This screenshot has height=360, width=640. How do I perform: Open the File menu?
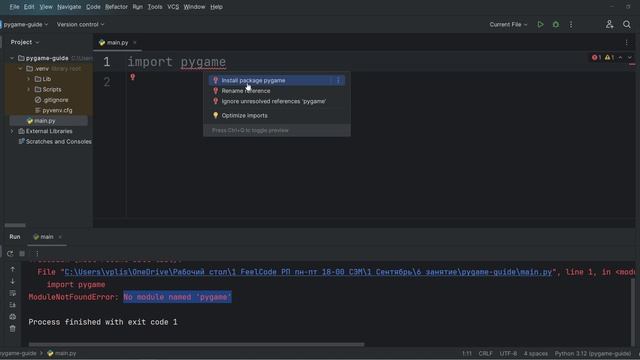click(14, 7)
